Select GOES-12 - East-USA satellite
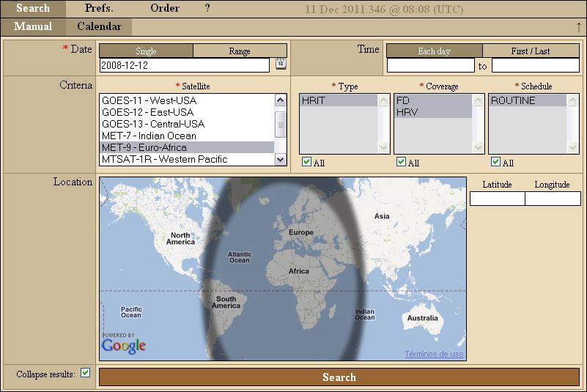This screenshot has width=587, height=392. [x=187, y=112]
